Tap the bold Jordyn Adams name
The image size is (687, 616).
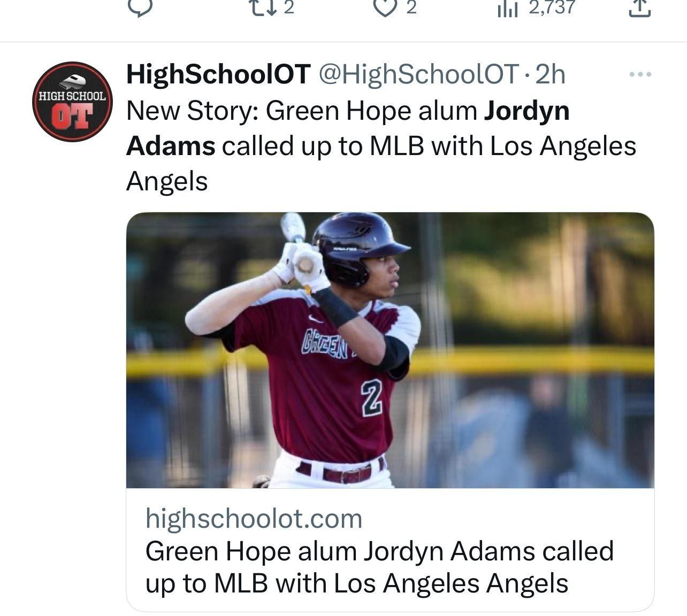point(348,128)
